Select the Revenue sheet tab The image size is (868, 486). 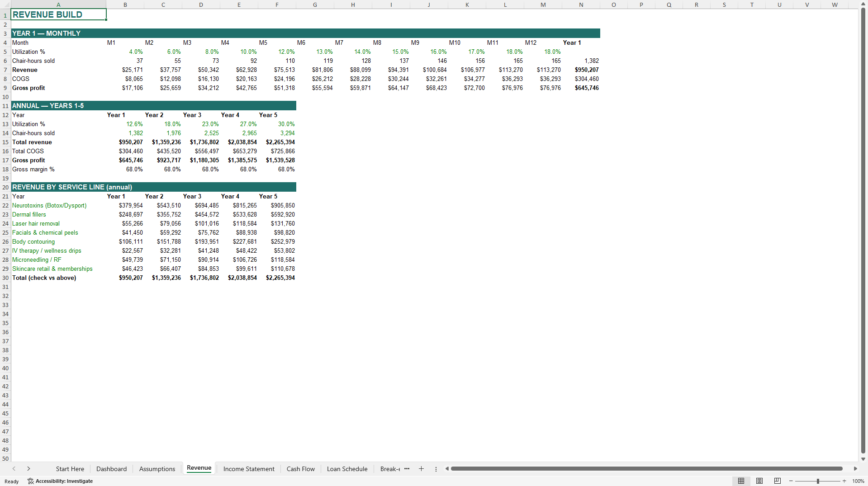click(x=199, y=468)
